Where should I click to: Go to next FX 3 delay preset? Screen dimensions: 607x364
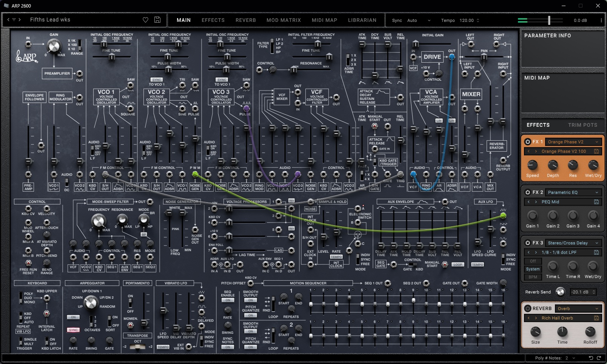pyautogui.click(x=536, y=252)
